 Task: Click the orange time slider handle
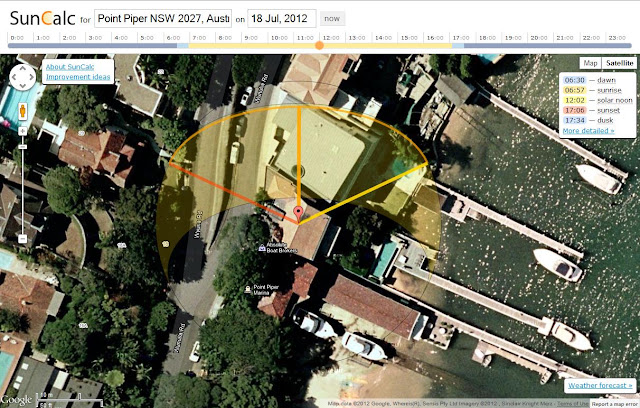coord(320,45)
